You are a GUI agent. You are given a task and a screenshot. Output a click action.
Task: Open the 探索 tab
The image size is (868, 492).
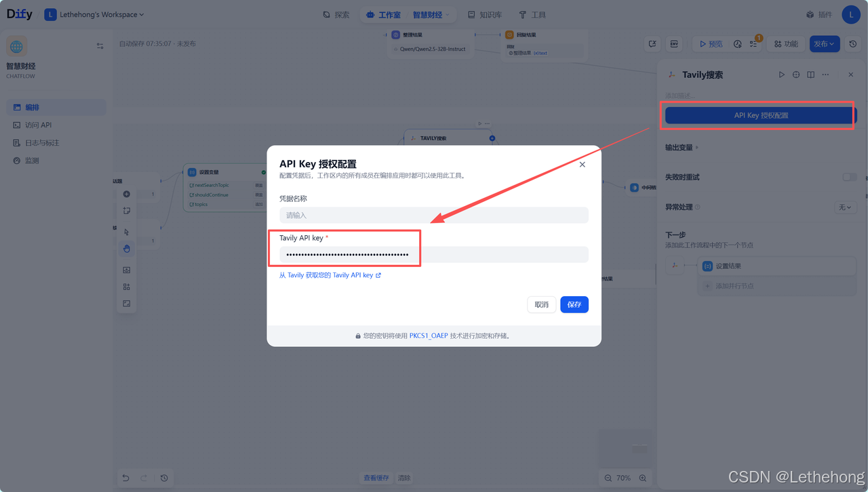tap(336, 15)
